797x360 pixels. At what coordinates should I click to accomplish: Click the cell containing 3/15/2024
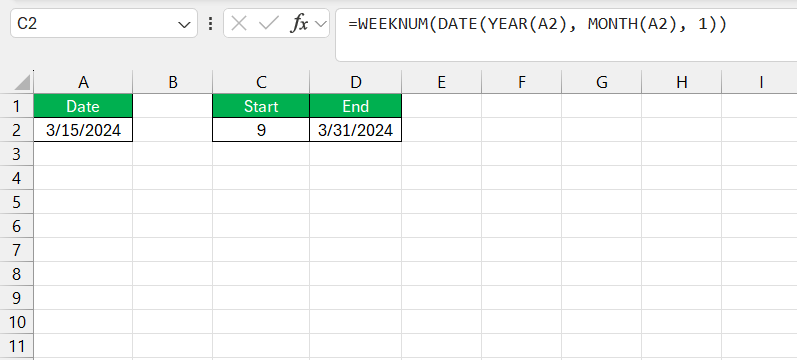click(83, 130)
